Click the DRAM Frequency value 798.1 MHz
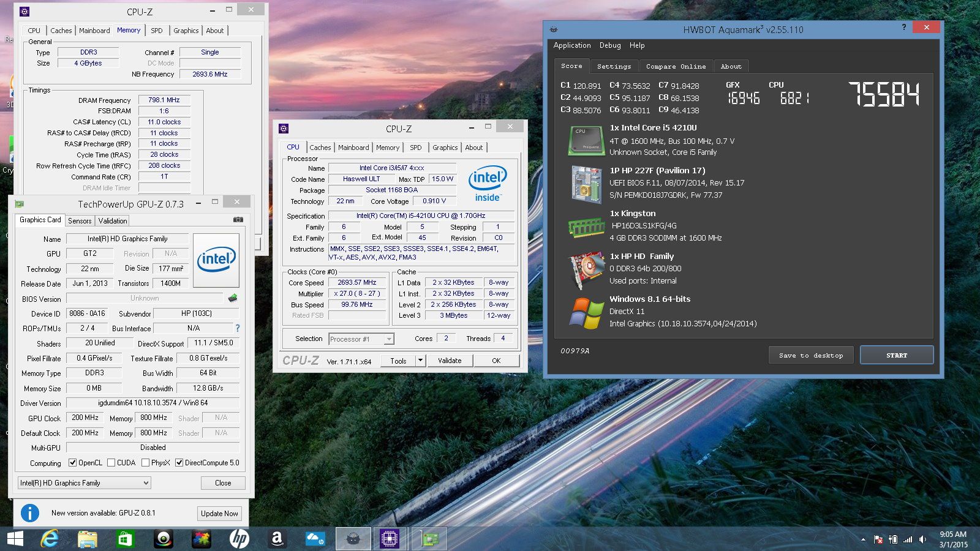The image size is (980, 551). 164,100
